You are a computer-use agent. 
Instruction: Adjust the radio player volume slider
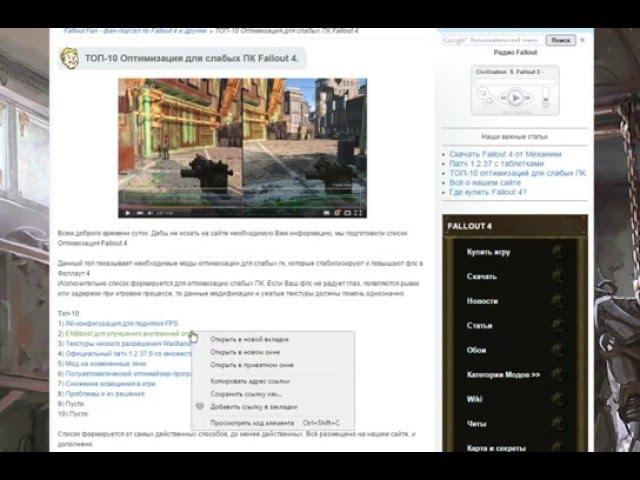tap(546, 98)
